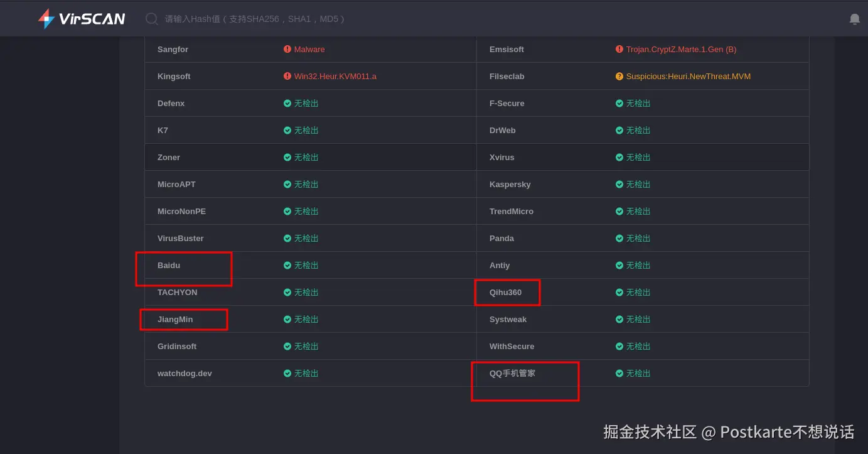868x454 pixels.
Task: Click the green check icon in Defenx row
Action: click(287, 103)
